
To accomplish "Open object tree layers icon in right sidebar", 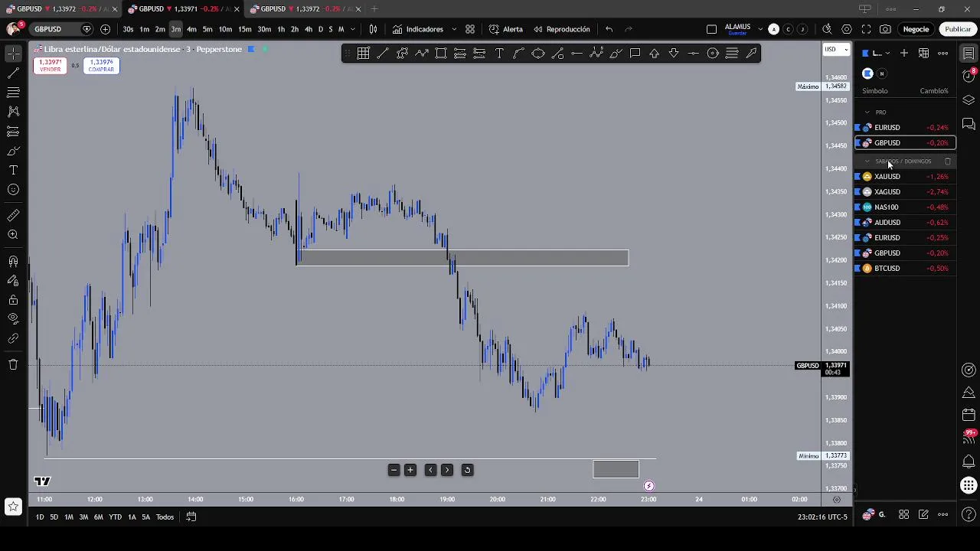I will pos(969,100).
